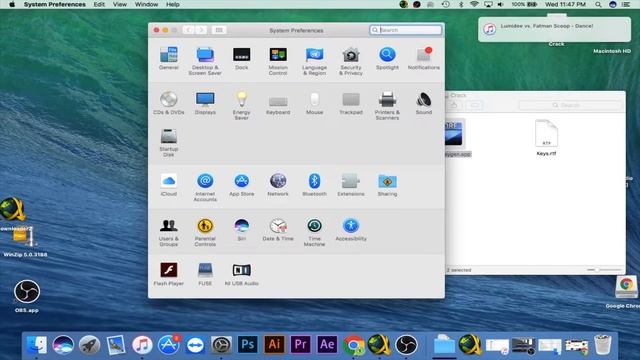The width and height of the screenshot is (640, 360).
Task: Click the System Preferences search field
Action: coord(406,30)
